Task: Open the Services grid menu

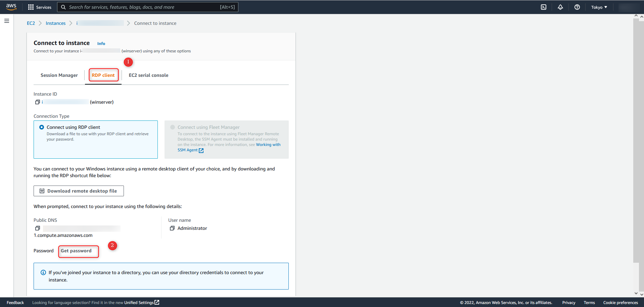Action: [31, 7]
